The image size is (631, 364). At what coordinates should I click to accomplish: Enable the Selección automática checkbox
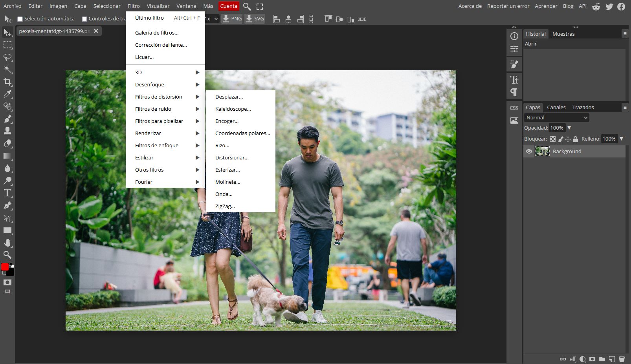pos(20,19)
